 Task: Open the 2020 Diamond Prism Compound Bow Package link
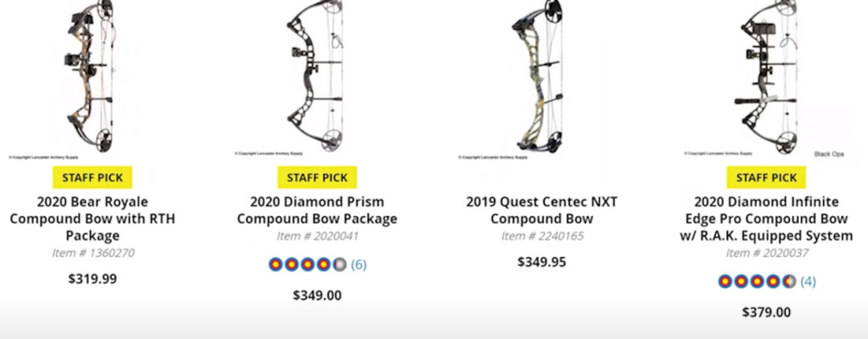click(317, 210)
